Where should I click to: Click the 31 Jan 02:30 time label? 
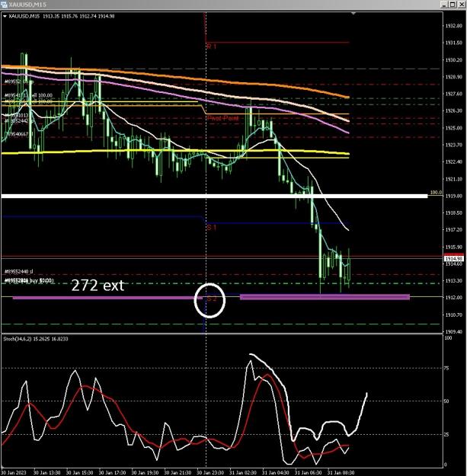[242, 473]
